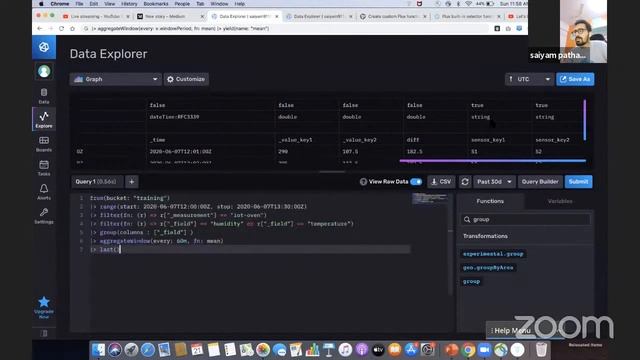Open Google Chrome in the Dock

pos(468,350)
